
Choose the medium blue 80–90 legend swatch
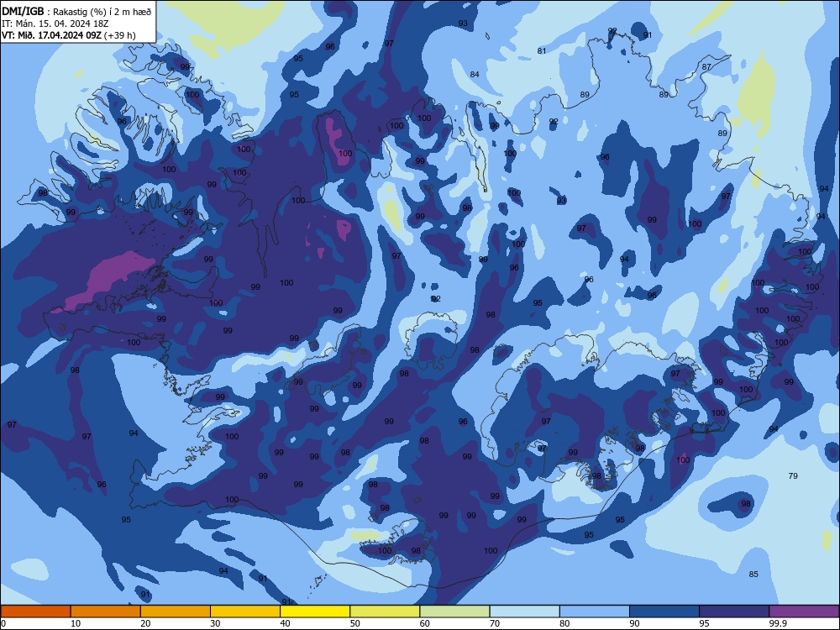(595, 612)
